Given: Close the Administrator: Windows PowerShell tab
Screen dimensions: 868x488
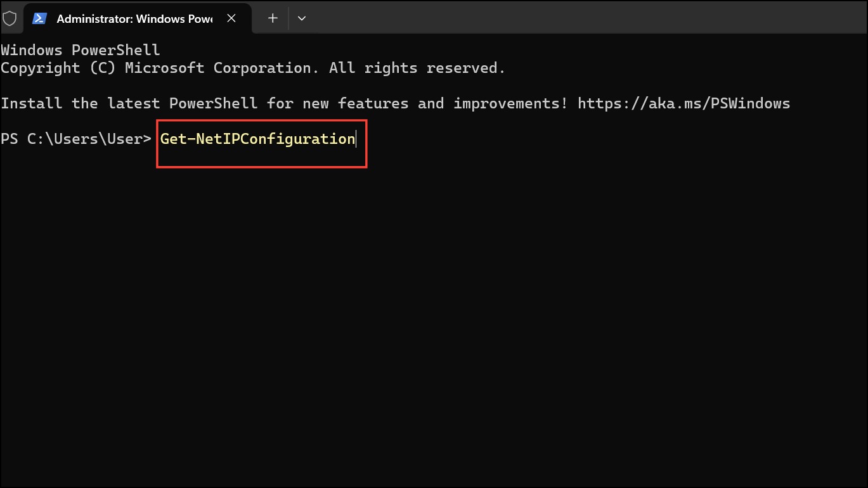Looking at the screenshot, I should (x=231, y=18).
